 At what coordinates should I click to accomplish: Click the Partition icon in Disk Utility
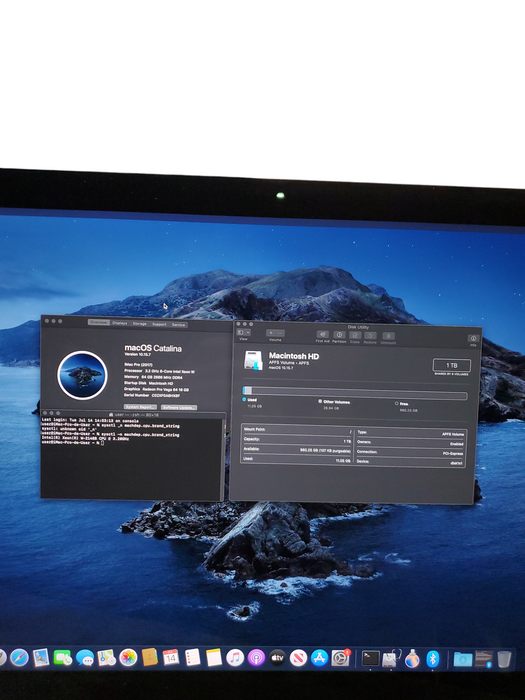click(x=339, y=335)
